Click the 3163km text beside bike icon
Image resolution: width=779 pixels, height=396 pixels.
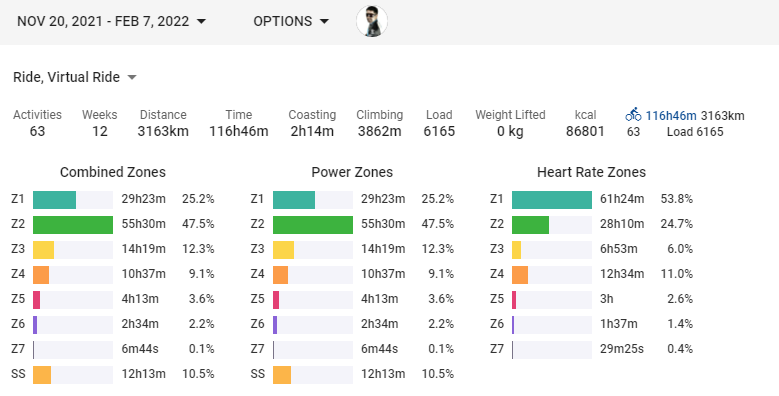click(x=722, y=116)
